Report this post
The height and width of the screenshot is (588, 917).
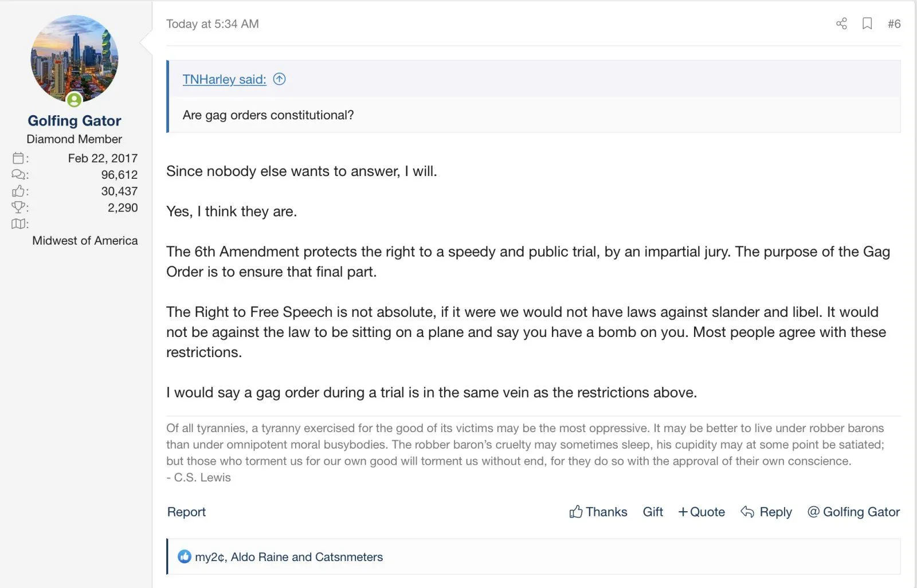coord(186,512)
